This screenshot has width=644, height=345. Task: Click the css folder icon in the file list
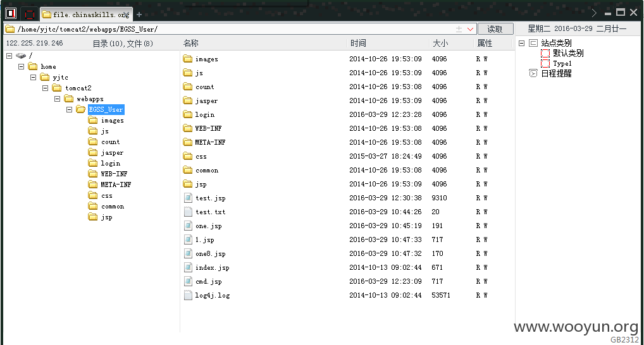click(x=188, y=156)
